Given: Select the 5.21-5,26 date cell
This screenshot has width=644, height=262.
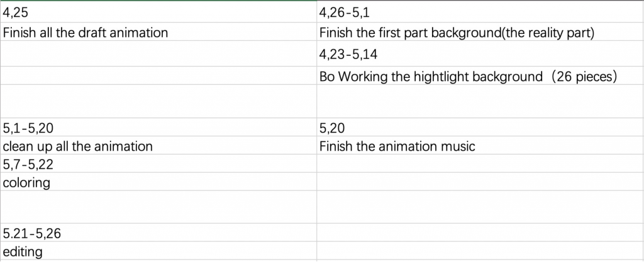Looking at the screenshot, I should pos(158,232).
